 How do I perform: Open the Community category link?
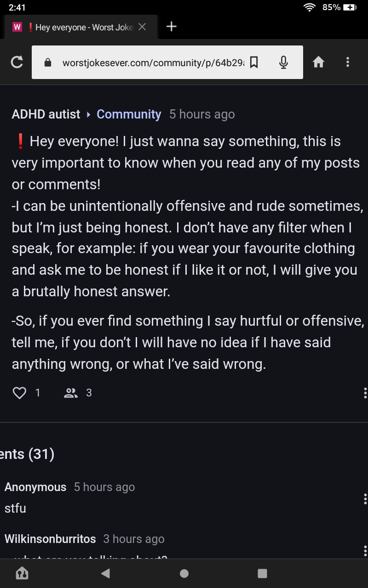click(x=129, y=114)
